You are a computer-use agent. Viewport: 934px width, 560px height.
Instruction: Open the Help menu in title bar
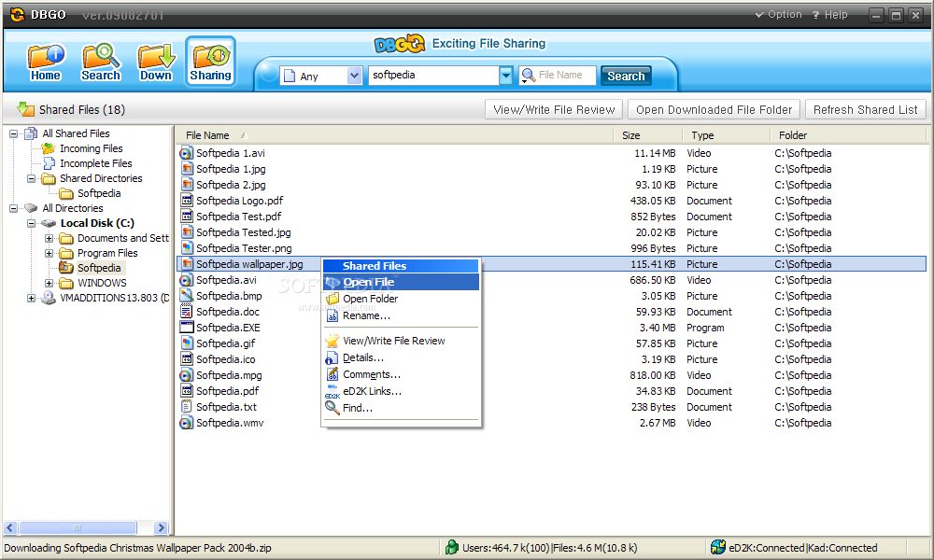pos(829,14)
